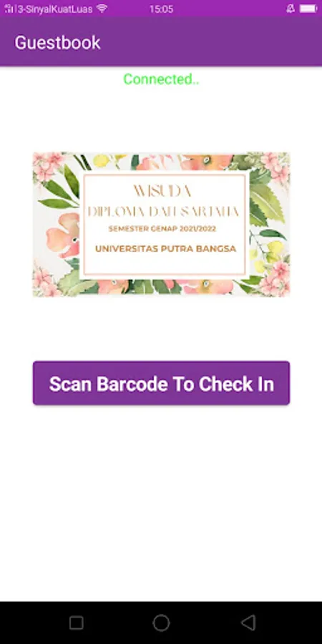Open the floral Wisuda banner image
The width and height of the screenshot is (322, 644).
tap(162, 224)
